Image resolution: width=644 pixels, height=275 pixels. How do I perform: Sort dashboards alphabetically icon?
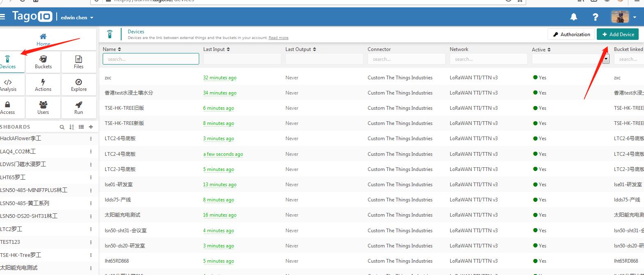(x=72, y=127)
